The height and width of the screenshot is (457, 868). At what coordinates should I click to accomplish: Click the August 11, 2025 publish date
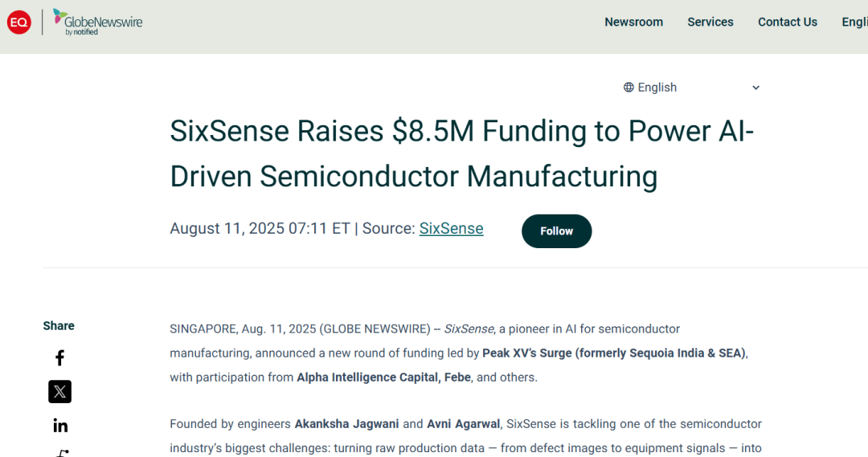click(x=227, y=229)
